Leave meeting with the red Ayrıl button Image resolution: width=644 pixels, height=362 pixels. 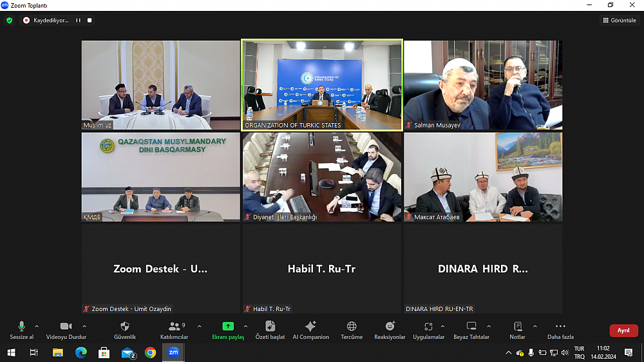coord(623,330)
